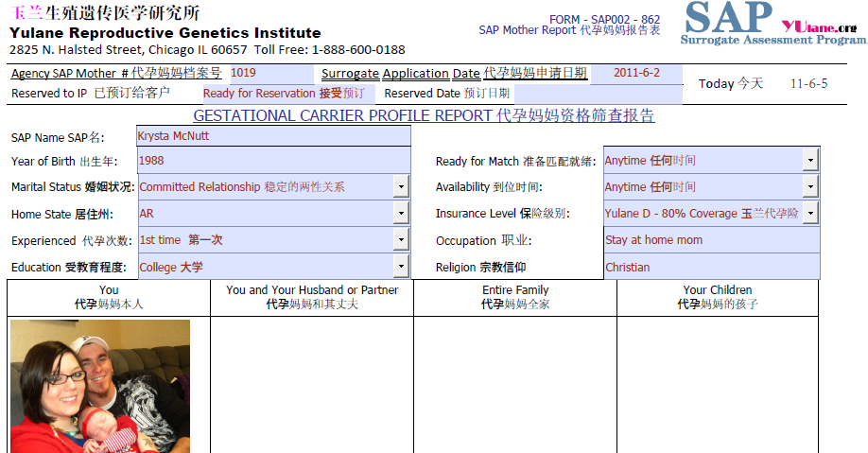
Task: Open the Marital Status dropdown arrow
Action: click(x=401, y=187)
